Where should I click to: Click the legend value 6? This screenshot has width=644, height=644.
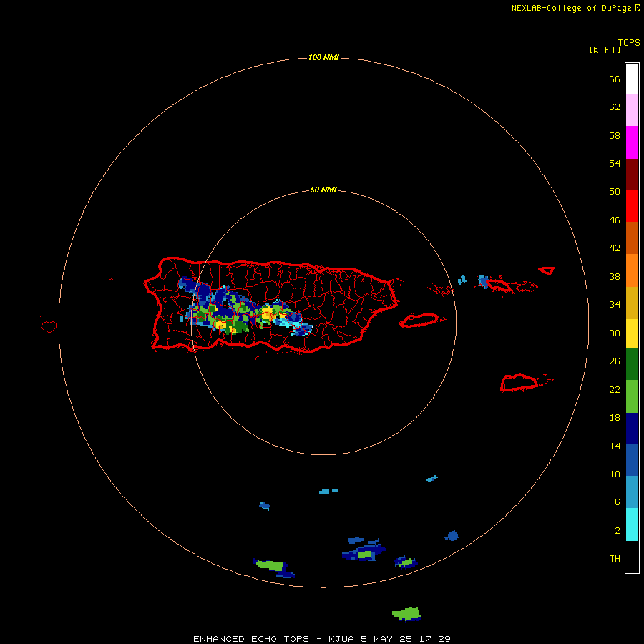617,502
